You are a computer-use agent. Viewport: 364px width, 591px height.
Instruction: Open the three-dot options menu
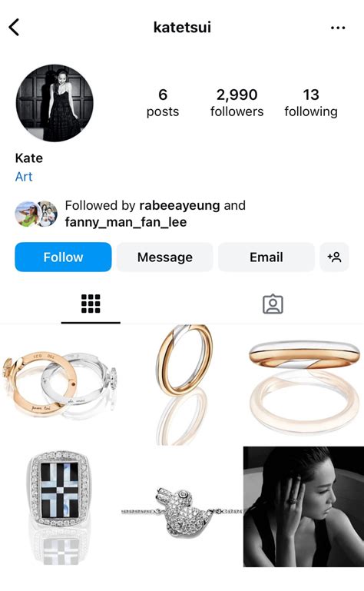(x=338, y=28)
